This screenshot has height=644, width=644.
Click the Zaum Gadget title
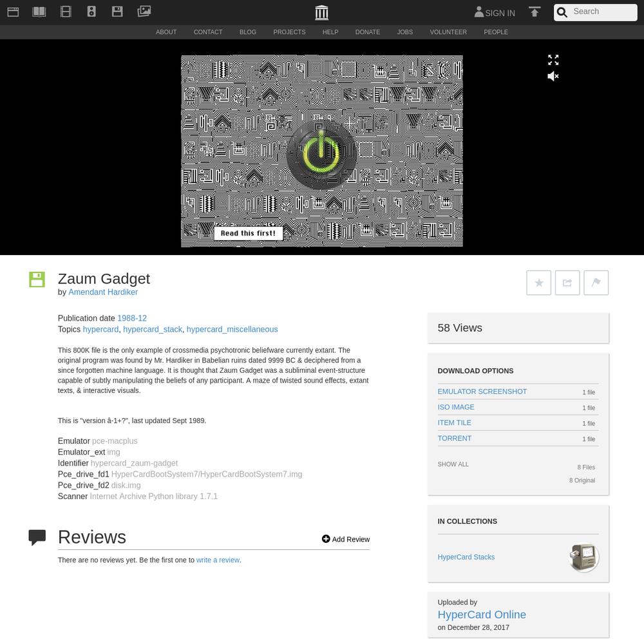[x=104, y=279]
